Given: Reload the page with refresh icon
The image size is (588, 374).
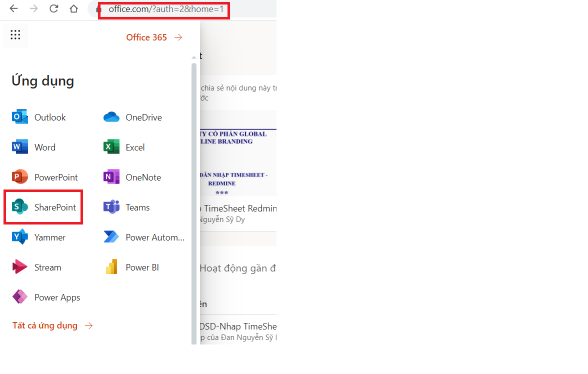Looking at the screenshot, I should pos(53,8).
